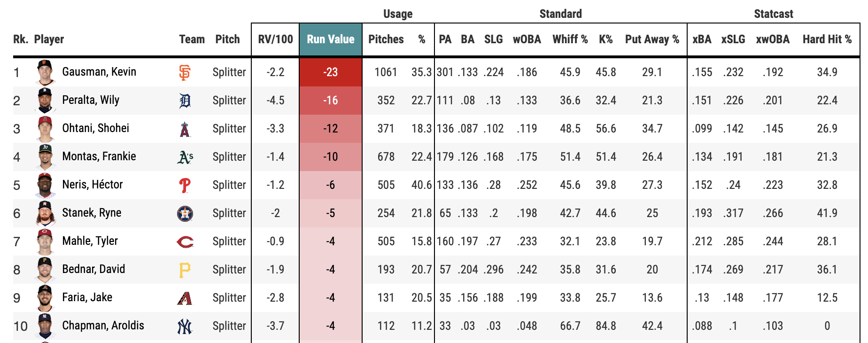Sort by Put Away % column header

tap(652, 39)
